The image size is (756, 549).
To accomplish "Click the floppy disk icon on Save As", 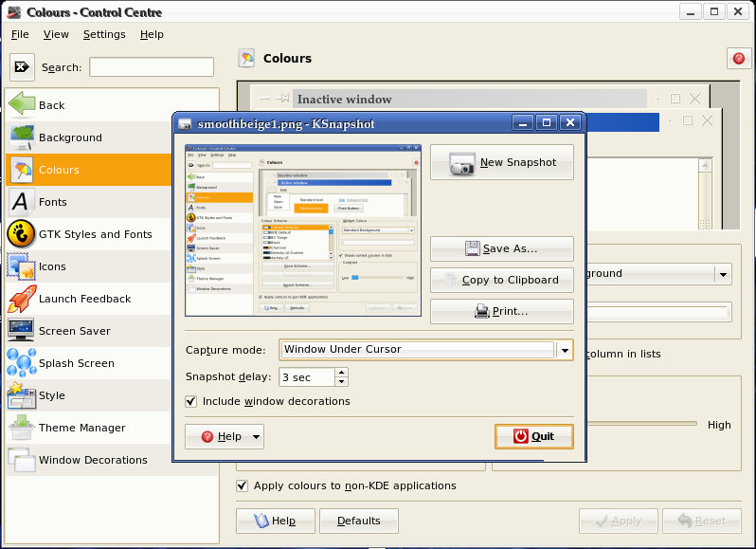I will 473,248.
